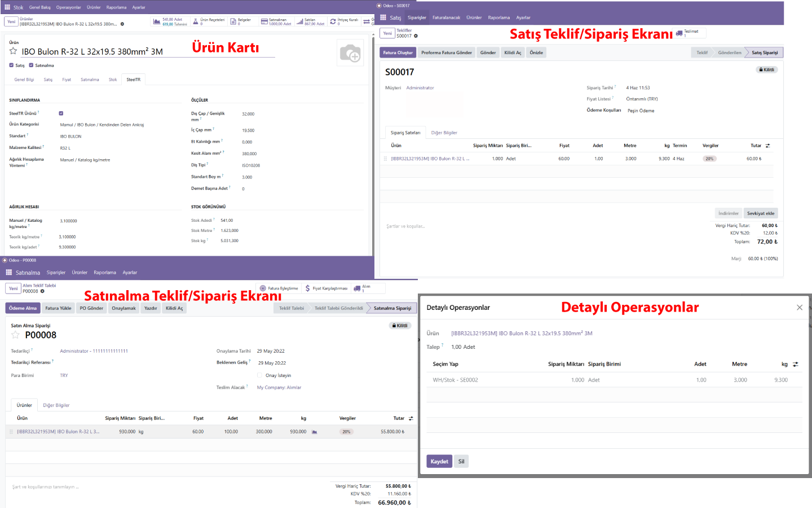The image size is (812, 508).
Task: Click the product name input field
Action: pyautogui.click(x=148, y=51)
